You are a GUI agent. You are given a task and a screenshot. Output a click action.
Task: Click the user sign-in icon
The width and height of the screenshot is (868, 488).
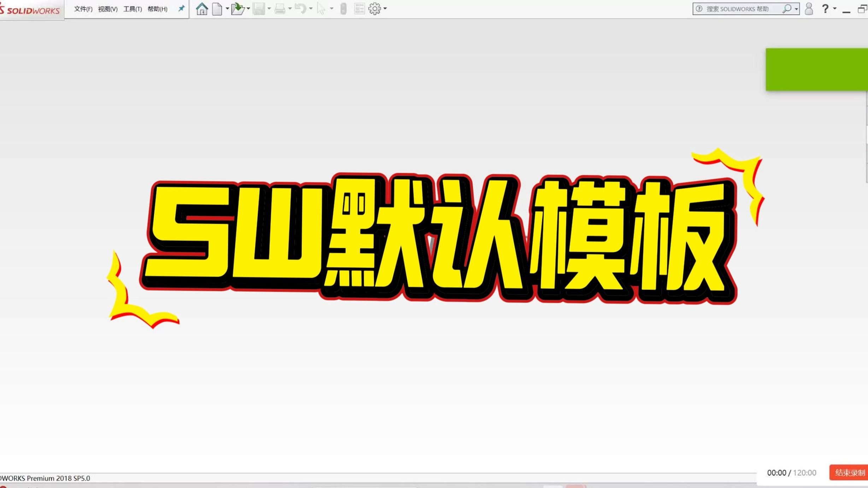pos(809,8)
